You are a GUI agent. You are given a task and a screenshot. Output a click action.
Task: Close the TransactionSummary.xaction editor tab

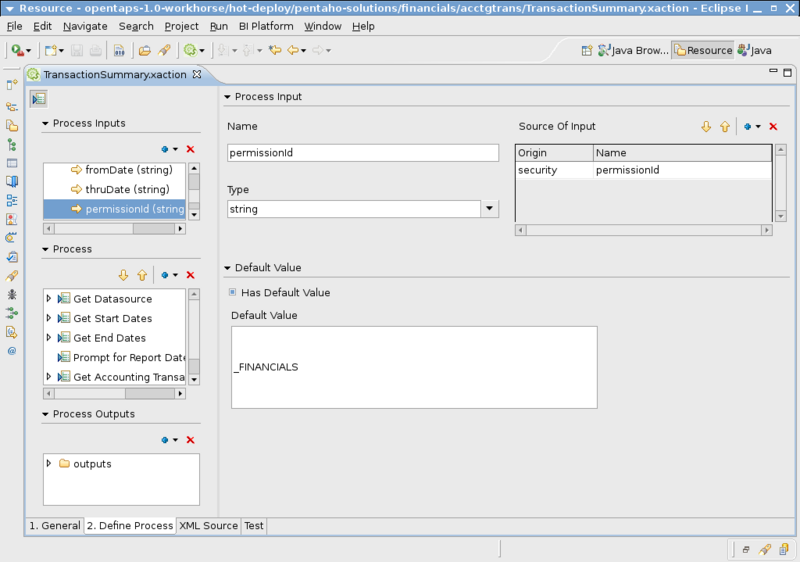coord(197,74)
